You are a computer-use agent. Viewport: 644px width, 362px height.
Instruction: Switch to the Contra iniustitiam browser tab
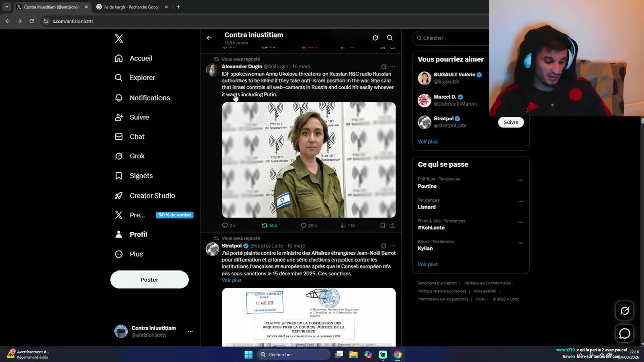tap(51, 7)
